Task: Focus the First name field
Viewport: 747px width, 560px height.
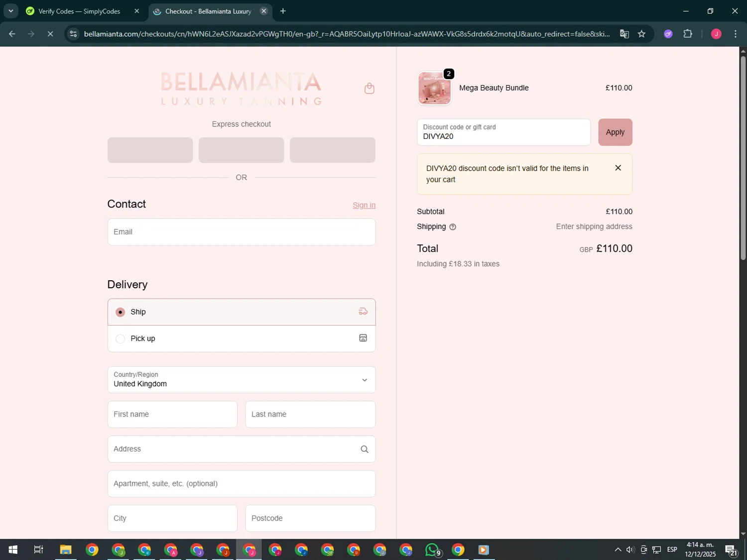Action: (172, 414)
